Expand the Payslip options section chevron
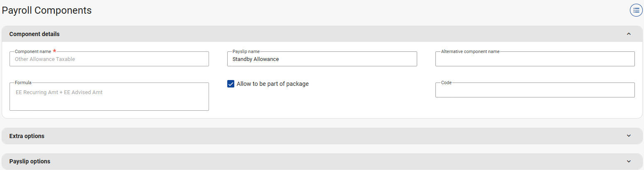The image size is (644, 170). coord(629,161)
